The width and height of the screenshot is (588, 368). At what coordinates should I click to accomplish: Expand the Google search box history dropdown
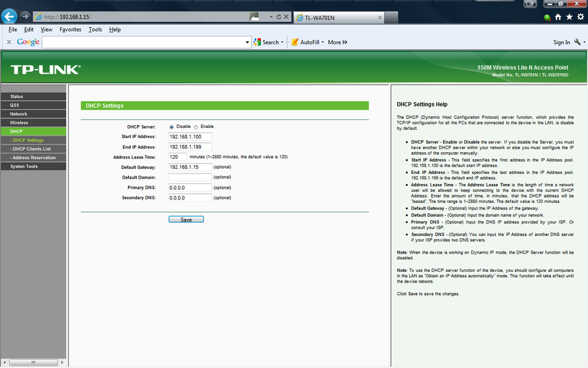(247, 42)
